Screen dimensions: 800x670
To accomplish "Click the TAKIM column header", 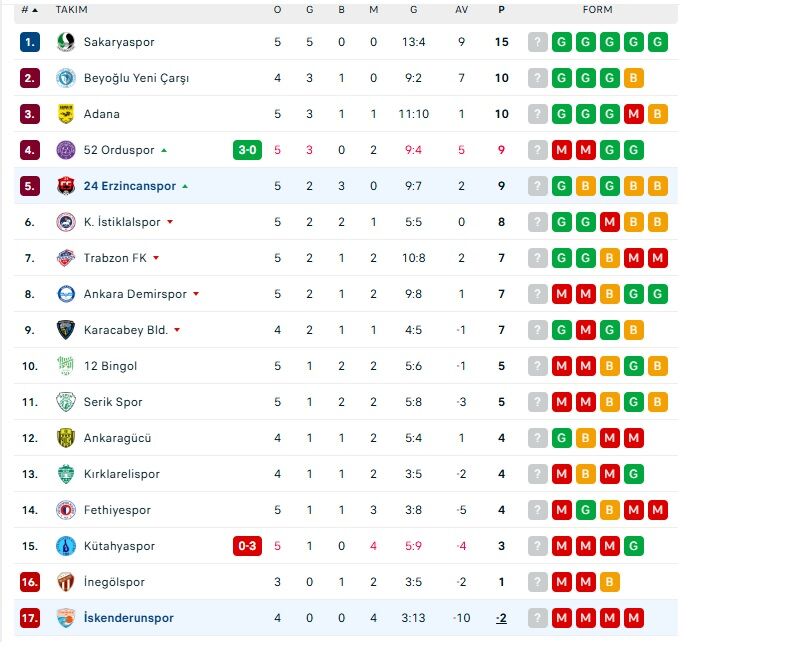I will click(71, 10).
